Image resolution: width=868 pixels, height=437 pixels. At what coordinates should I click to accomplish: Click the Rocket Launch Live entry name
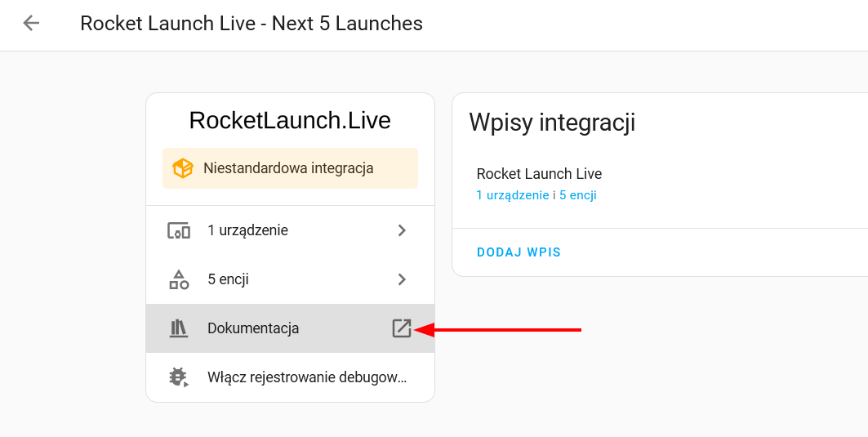coord(539,174)
